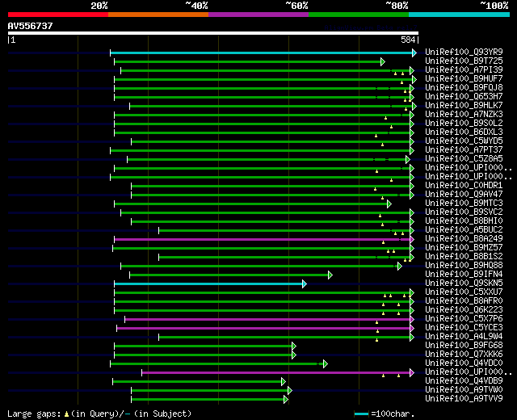Open hit UniRef100_A7PI39

(464, 70)
